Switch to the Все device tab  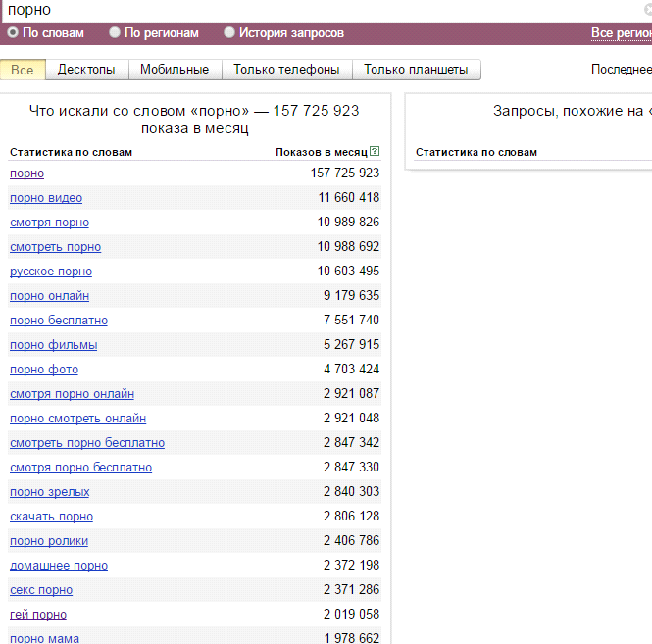[x=23, y=70]
